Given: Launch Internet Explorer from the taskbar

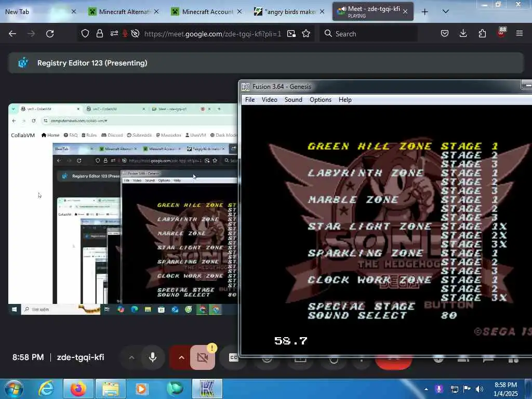Looking at the screenshot, I should (x=46, y=389).
